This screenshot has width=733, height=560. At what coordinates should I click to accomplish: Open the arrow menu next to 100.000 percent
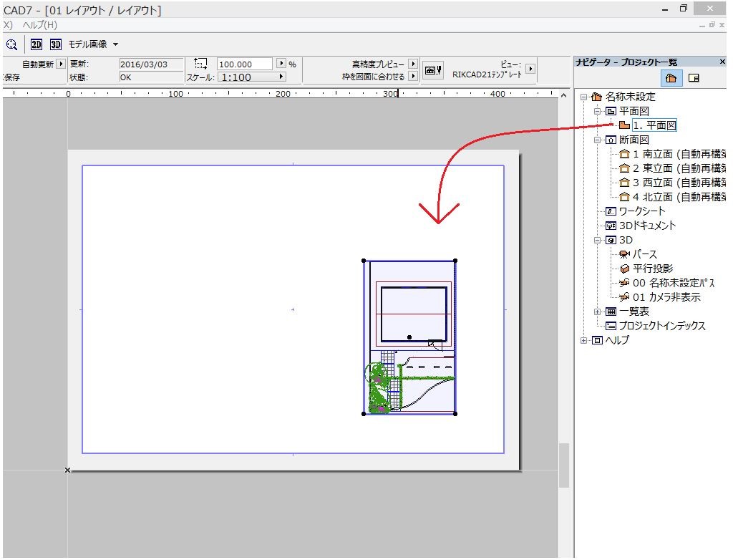(x=281, y=63)
